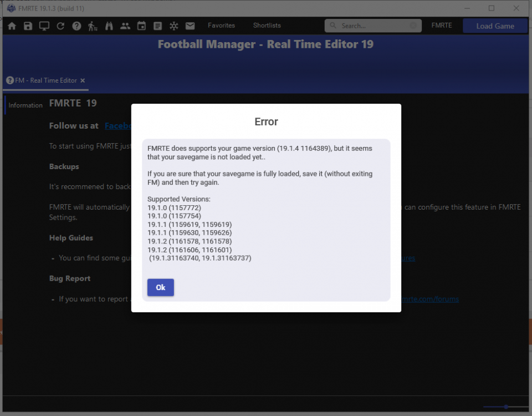Select Information in the side panel
Viewport: 532px width, 416px height.
coord(25,105)
